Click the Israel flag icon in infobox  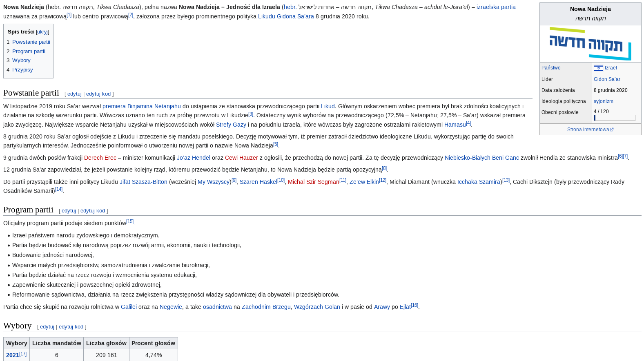(x=598, y=68)
